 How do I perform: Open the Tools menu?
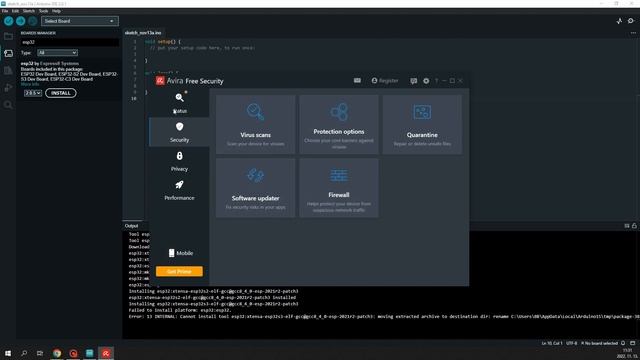coord(43,11)
